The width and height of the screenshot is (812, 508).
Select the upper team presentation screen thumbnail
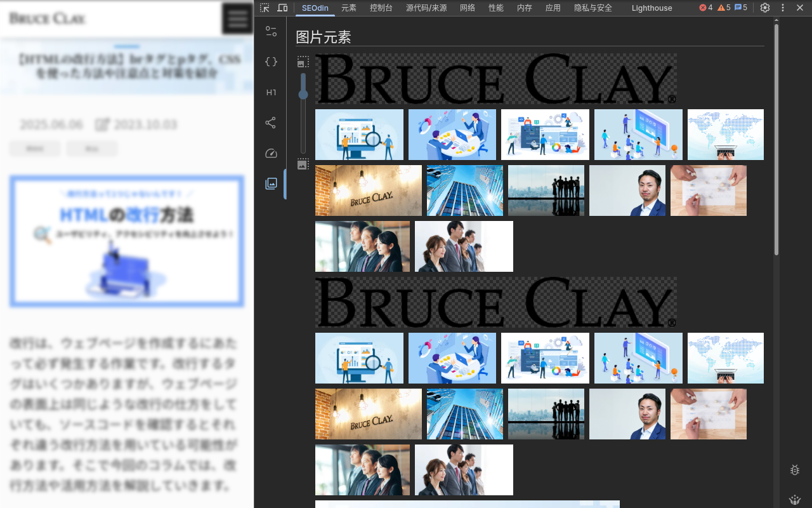638,135
